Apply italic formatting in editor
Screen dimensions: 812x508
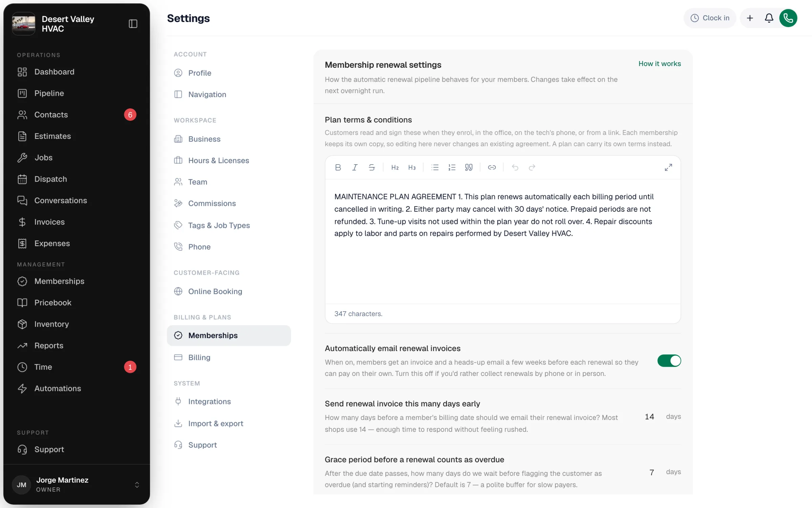point(355,167)
